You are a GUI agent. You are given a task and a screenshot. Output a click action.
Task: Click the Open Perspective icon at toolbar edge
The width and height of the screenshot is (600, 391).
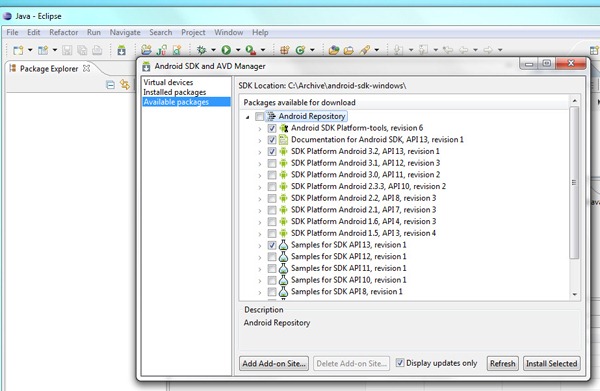(595, 50)
